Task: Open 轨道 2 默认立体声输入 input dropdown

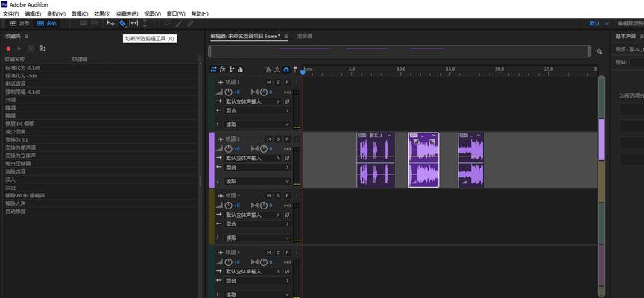Action: (253, 158)
